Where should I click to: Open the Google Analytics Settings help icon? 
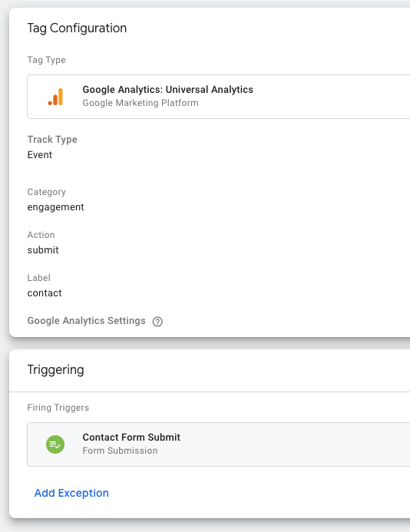[x=157, y=322]
